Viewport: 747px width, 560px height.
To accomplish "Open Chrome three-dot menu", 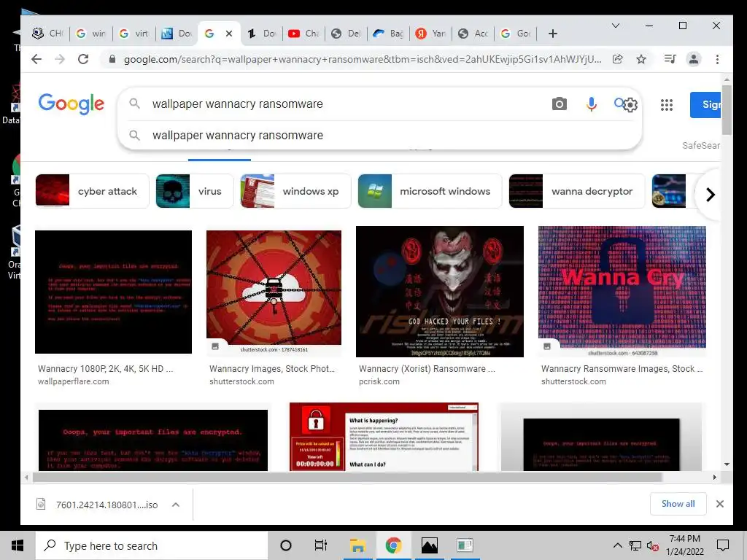I will (x=718, y=59).
